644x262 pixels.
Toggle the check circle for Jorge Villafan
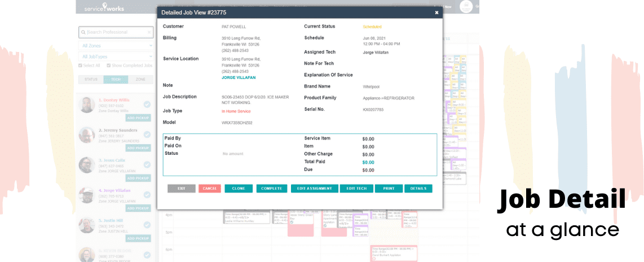[x=147, y=195]
